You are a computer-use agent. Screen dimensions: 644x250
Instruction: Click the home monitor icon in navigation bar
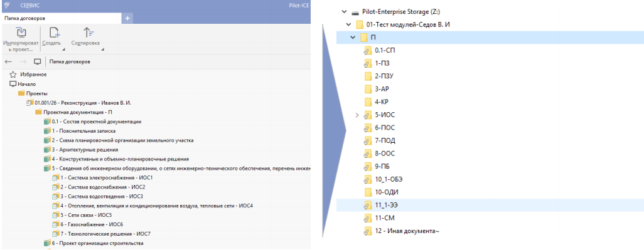(x=38, y=61)
